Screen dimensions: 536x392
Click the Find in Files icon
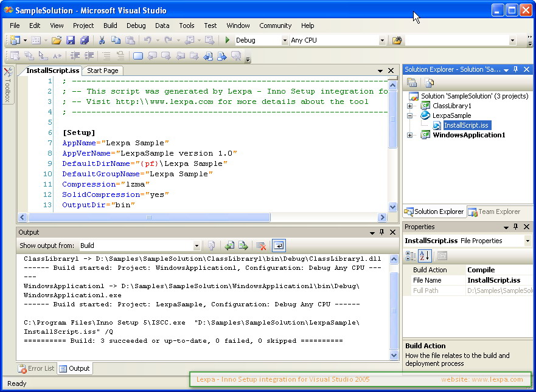pos(397,40)
